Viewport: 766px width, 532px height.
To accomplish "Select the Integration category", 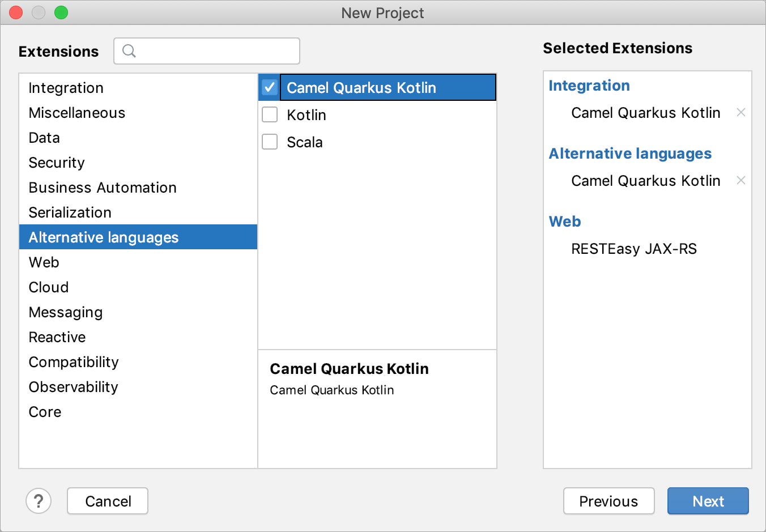I will (x=138, y=88).
